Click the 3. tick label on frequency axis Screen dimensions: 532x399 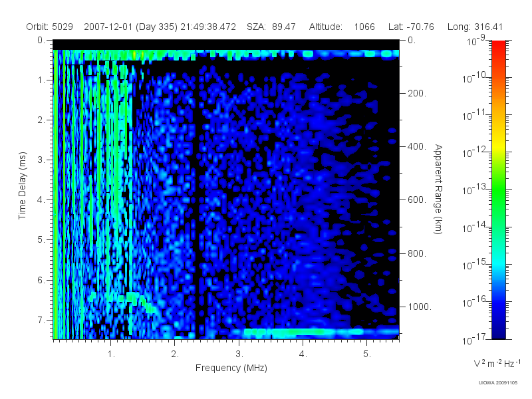(x=239, y=354)
